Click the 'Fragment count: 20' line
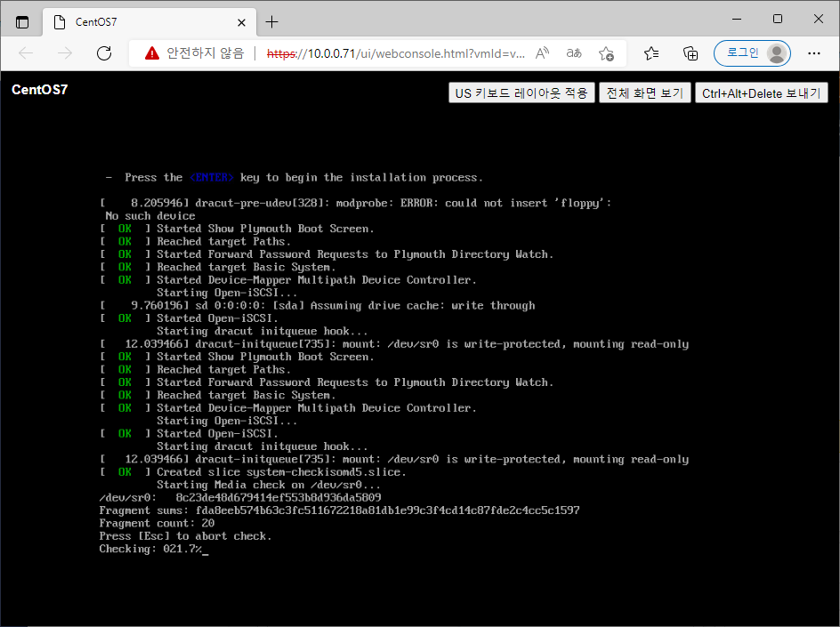Image resolution: width=840 pixels, height=627 pixels. 157,523
